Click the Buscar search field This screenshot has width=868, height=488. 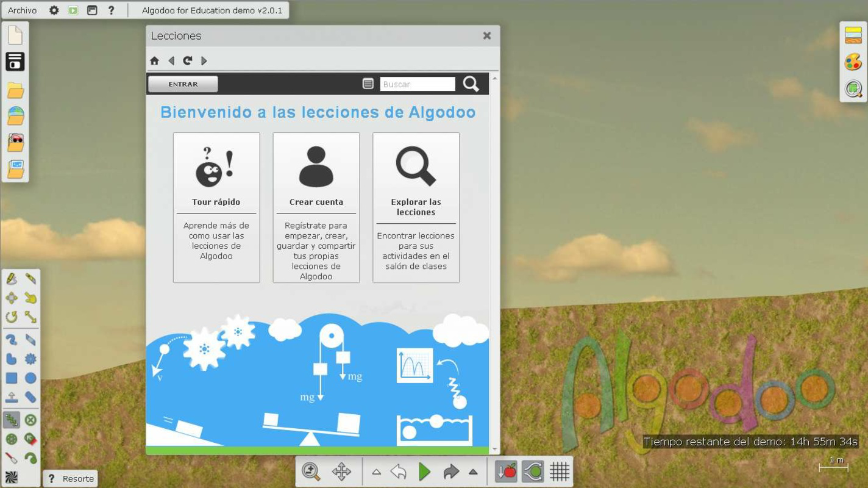pos(418,84)
